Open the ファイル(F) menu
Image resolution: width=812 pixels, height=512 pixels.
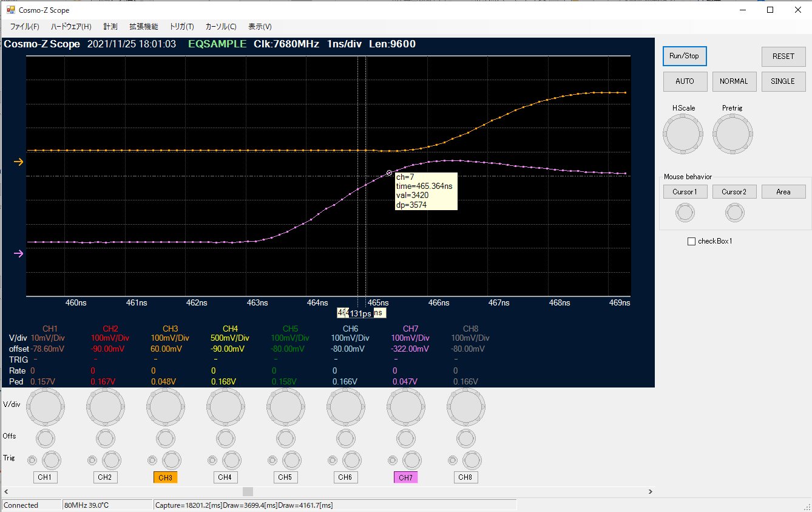(25, 27)
